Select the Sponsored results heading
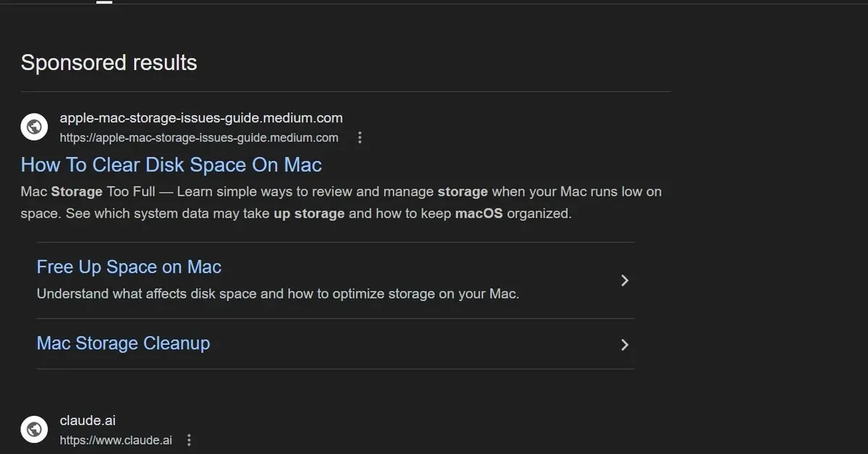The height and width of the screenshot is (454, 868). (x=109, y=63)
